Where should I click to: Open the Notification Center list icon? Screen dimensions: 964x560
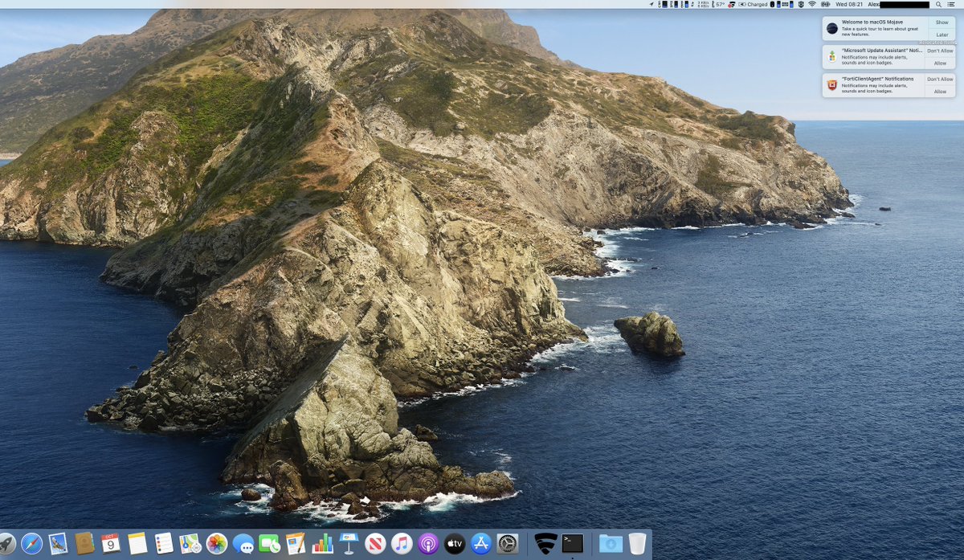tap(951, 4)
